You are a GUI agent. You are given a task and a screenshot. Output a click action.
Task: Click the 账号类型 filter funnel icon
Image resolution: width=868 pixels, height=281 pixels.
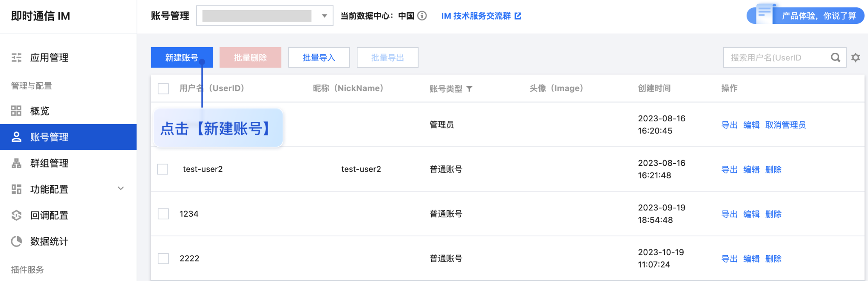(470, 89)
